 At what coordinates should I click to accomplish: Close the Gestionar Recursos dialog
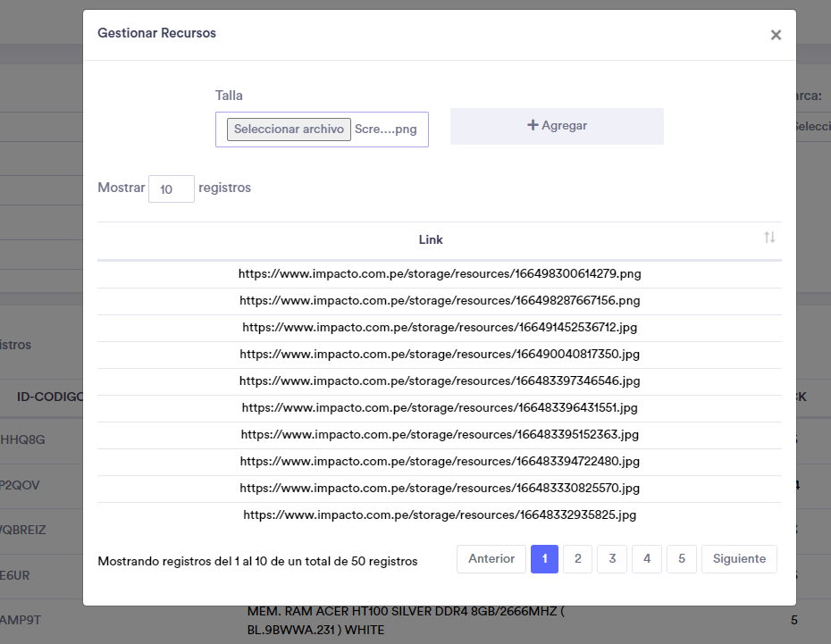(776, 35)
